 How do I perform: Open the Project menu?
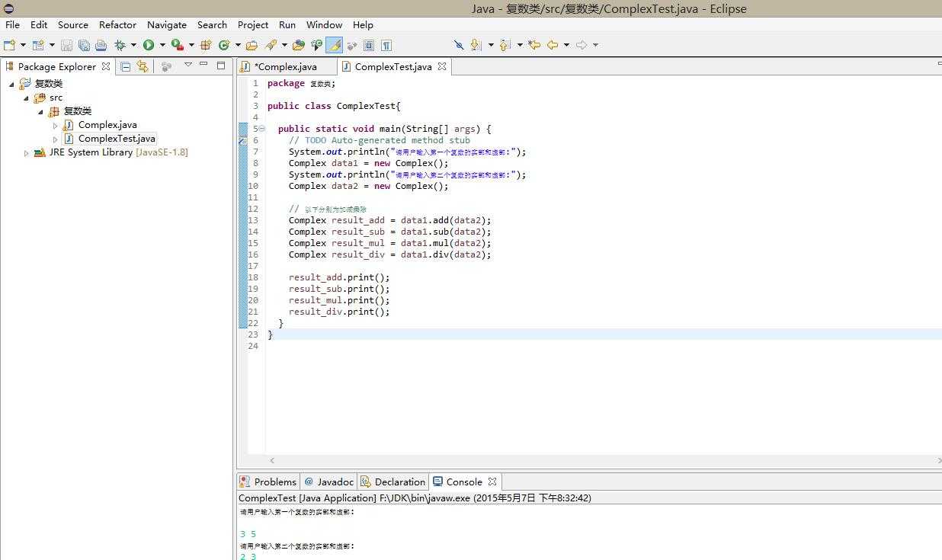[253, 24]
